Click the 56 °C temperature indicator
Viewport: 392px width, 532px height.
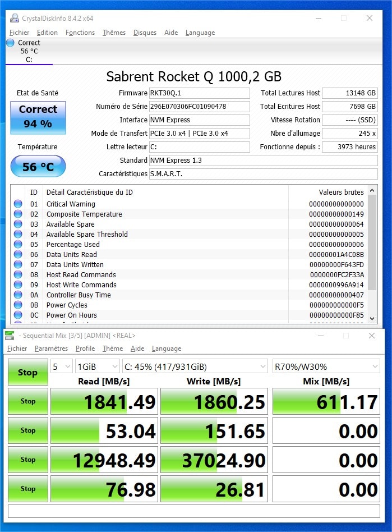tap(38, 167)
